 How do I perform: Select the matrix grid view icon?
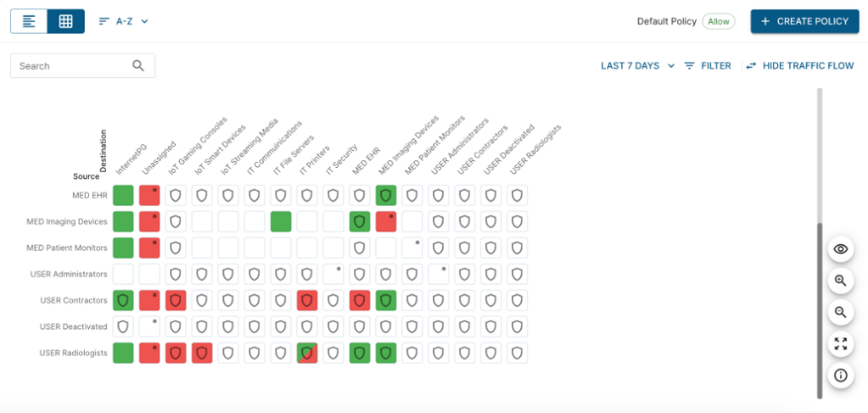point(65,21)
